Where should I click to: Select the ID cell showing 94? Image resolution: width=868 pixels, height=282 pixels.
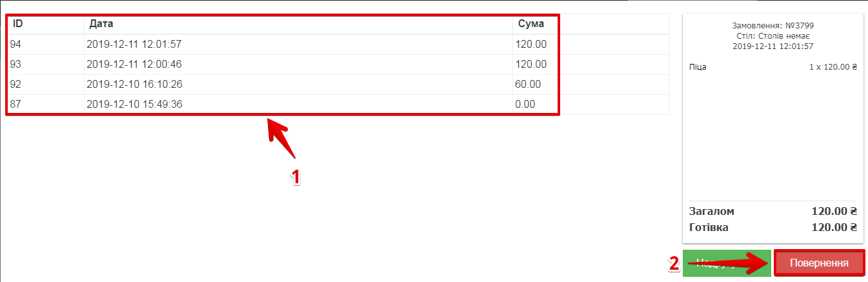(16, 45)
